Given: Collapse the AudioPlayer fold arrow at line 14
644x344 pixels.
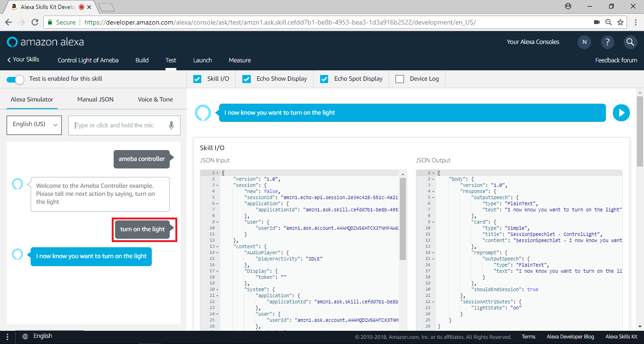Looking at the screenshot, I should pyautogui.click(x=217, y=253).
